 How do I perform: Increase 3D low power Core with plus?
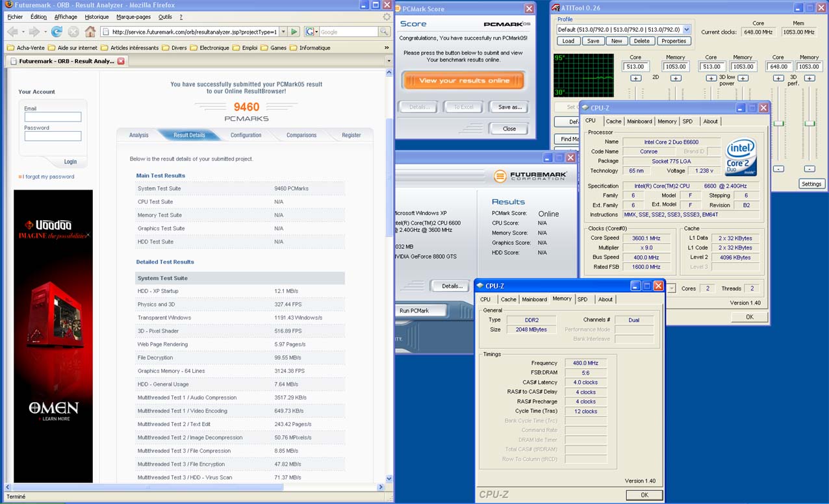pos(711,79)
